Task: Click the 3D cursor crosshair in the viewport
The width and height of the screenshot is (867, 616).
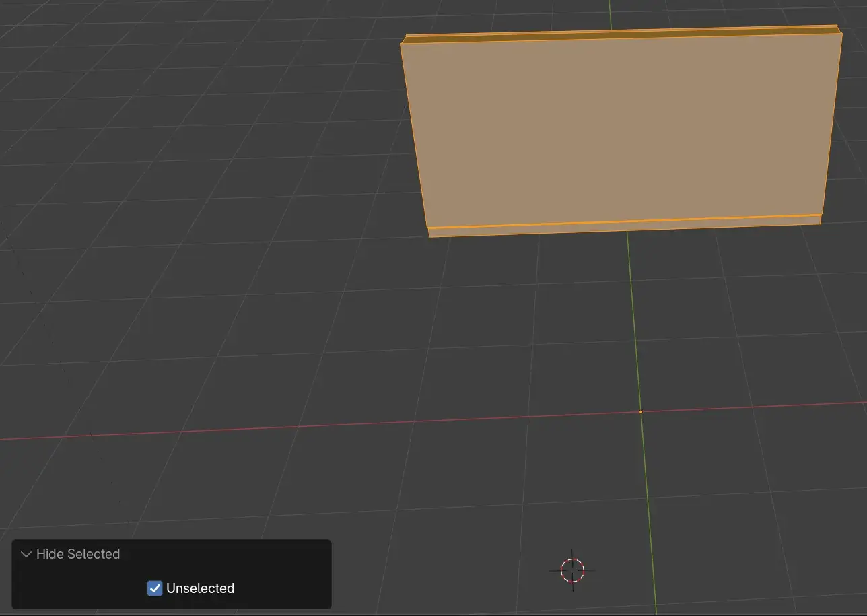Action: pyautogui.click(x=572, y=570)
